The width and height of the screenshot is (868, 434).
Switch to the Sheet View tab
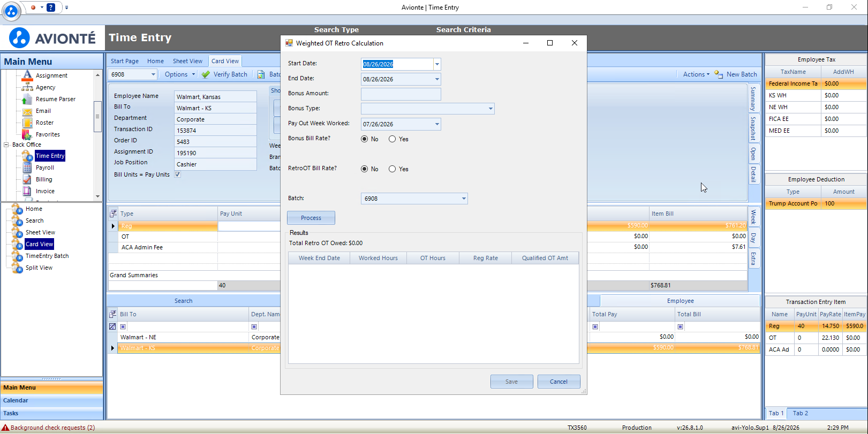click(x=187, y=61)
